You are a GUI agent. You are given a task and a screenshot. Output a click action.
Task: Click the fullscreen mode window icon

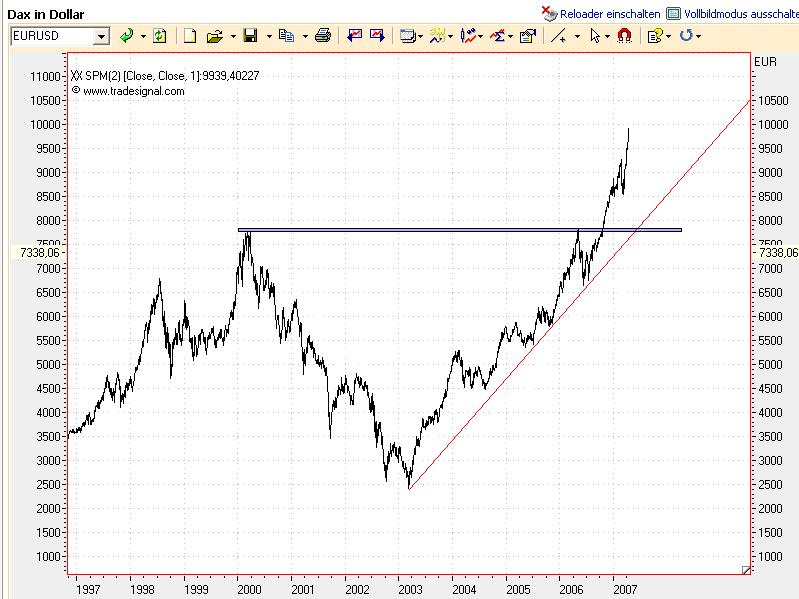coord(673,14)
